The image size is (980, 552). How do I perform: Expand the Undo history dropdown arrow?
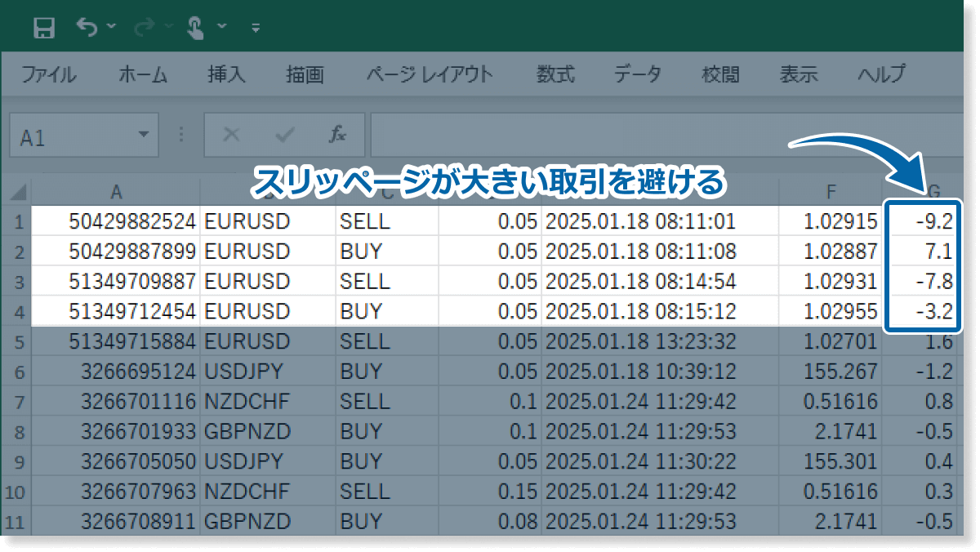tap(111, 28)
